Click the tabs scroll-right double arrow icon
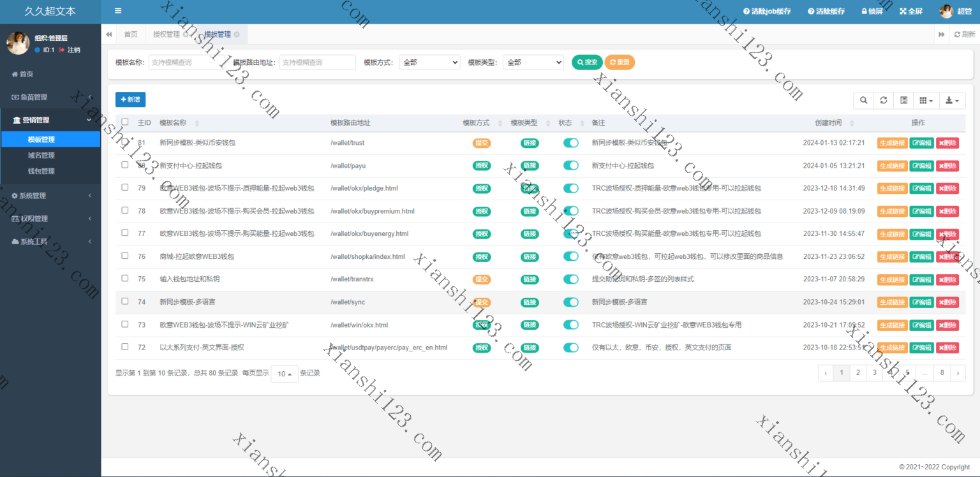 941,34
